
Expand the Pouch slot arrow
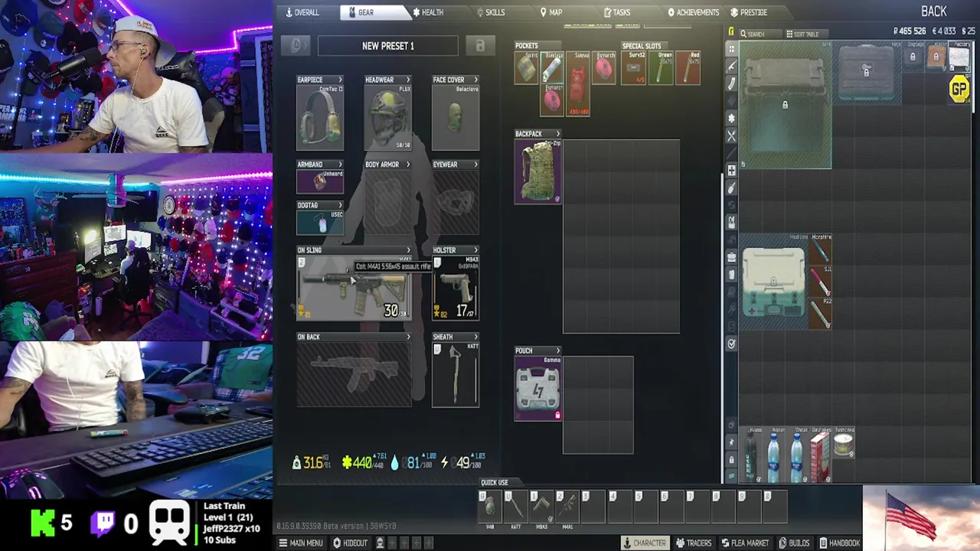coord(557,350)
